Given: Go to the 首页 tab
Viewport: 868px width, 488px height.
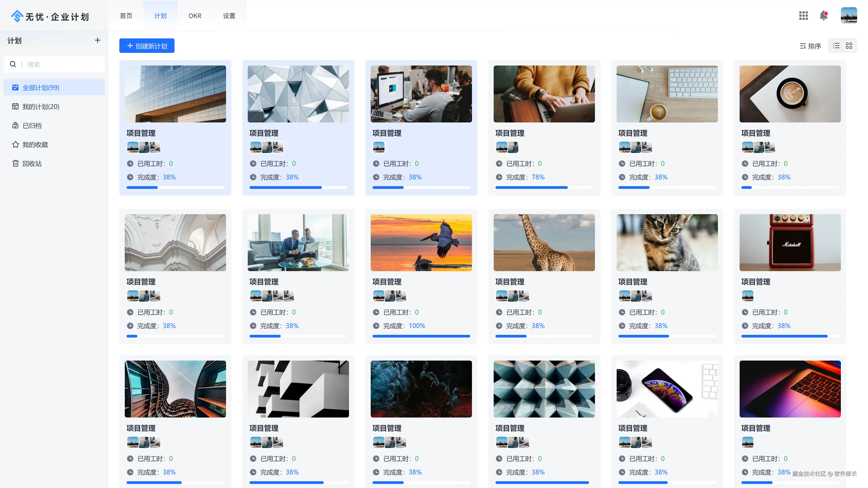Looking at the screenshot, I should coord(126,16).
